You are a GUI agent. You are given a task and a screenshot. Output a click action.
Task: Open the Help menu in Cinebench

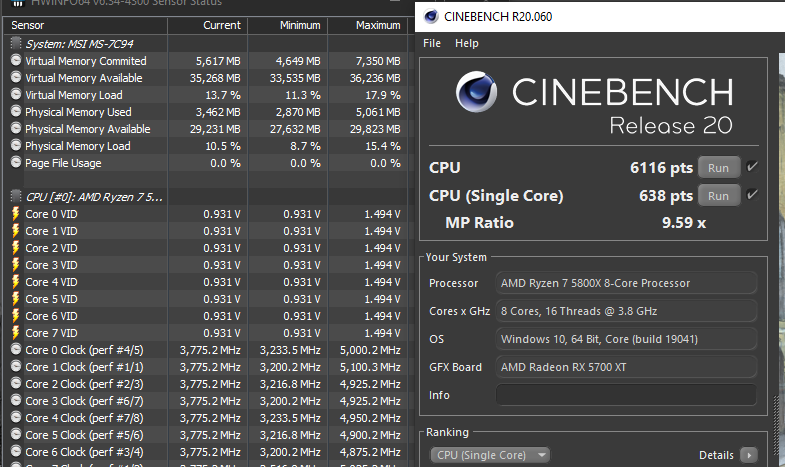tap(466, 44)
